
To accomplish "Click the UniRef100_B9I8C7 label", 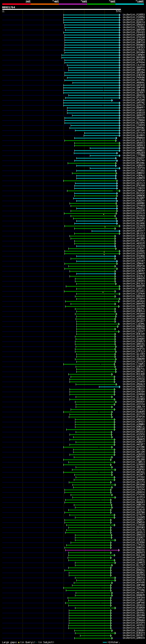I will pos(134,635).
